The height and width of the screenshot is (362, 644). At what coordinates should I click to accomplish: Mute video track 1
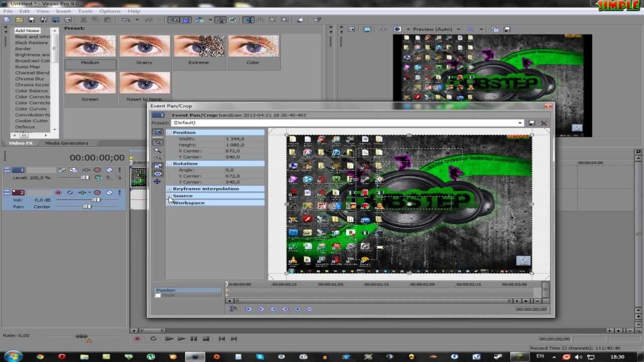tap(109, 170)
